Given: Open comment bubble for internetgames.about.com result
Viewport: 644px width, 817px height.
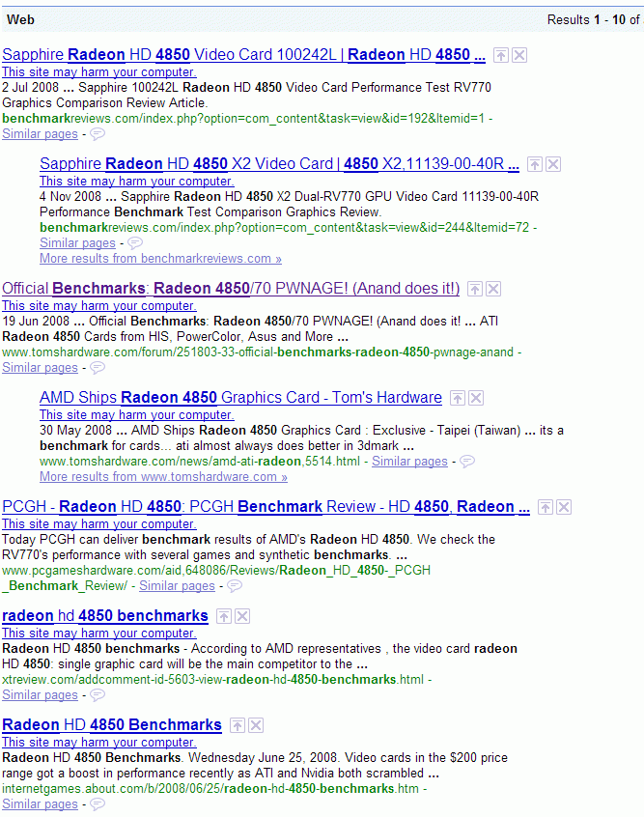Looking at the screenshot, I should pos(98,804).
